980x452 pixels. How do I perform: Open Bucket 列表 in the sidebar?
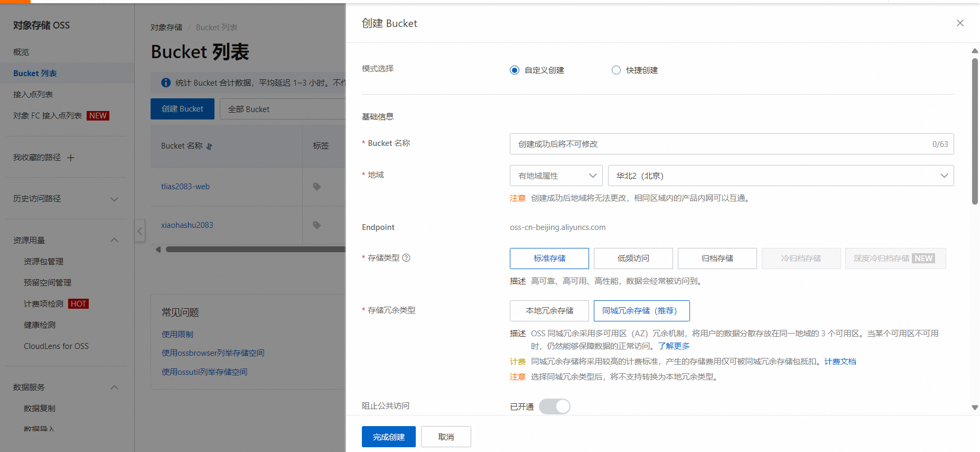[x=35, y=73]
